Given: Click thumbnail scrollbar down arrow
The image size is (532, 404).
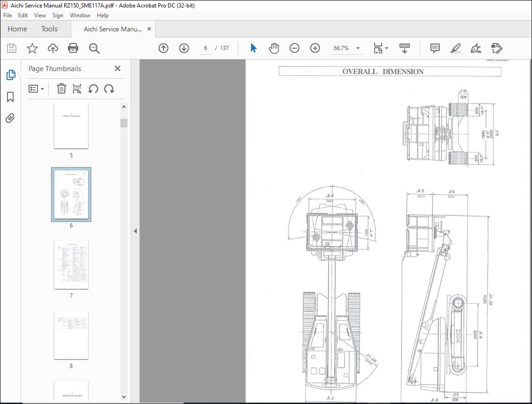Looking at the screenshot, I should click(x=124, y=397).
